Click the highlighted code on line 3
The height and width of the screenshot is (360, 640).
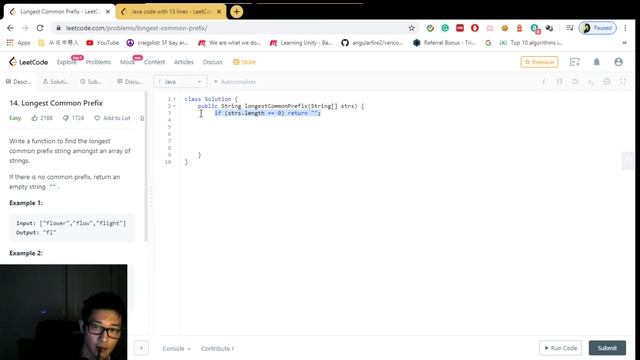coord(267,113)
